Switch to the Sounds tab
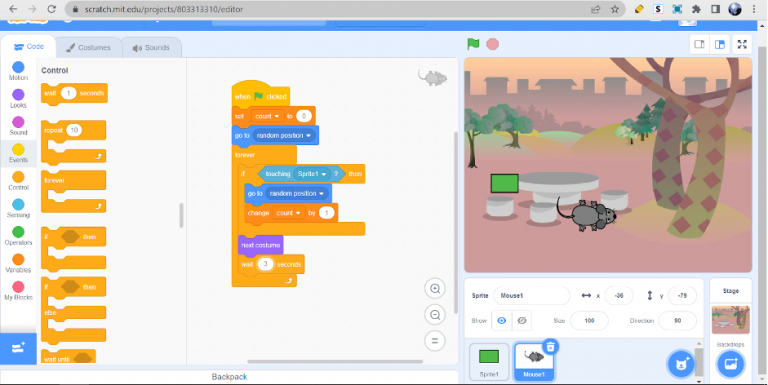This screenshot has height=385, width=768. click(x=151, y=48)
